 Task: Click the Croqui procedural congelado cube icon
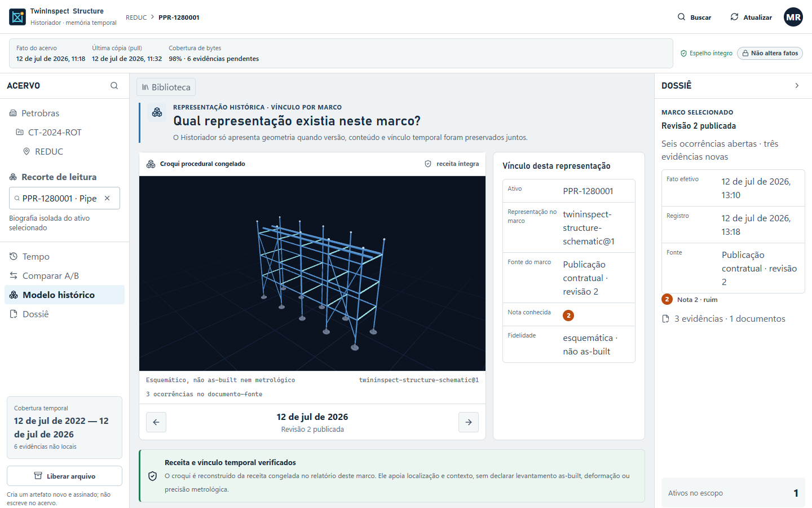pos(151,164)
